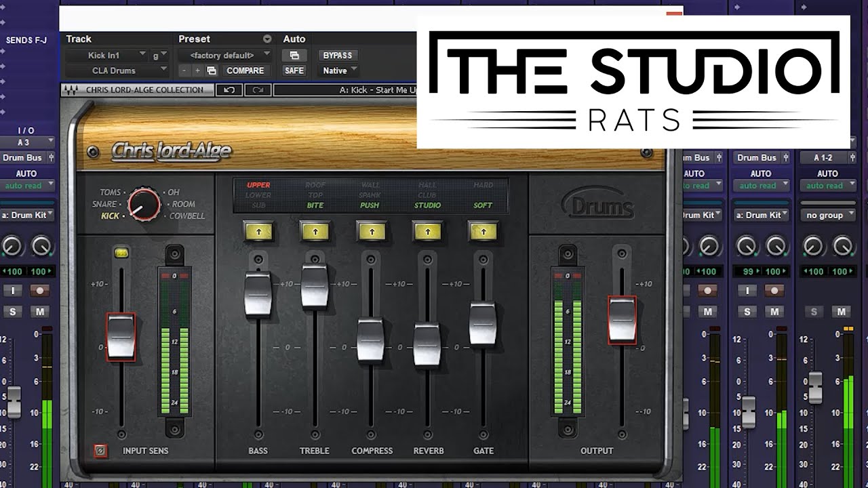Click the Waves logo beside Chris Lord-Alge Collection
Viewport: 868px width, 488px height.
(x=70, y=89)
